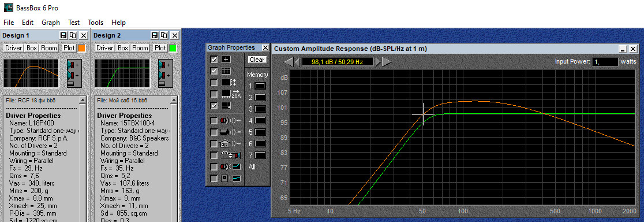Pick Design 2 green plot color swatch
This screenshot has width=644, height=222.
coord(173,48)
